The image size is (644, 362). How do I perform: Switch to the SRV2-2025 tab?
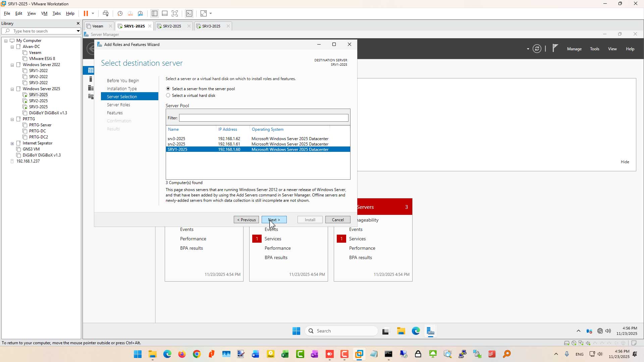[x=172, y=26]
